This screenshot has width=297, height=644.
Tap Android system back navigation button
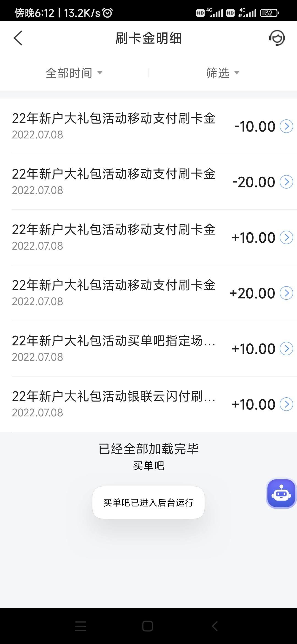click(215, 626)
